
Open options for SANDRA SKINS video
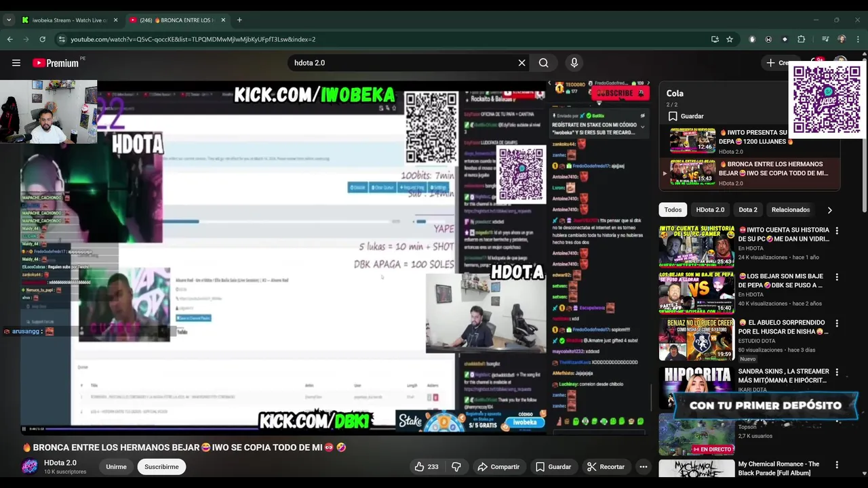coord(837,372)
